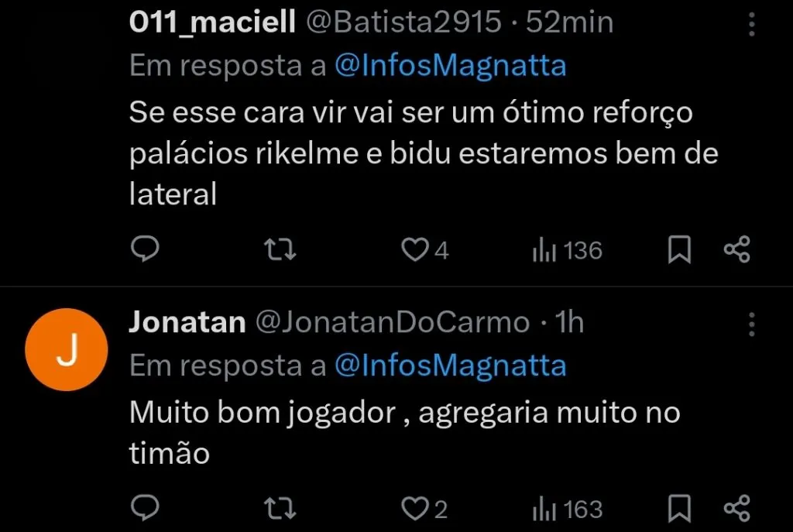Toggle the bookmark on Jonatan's tweet
793x532 pixels.
(x=679, y=509)
